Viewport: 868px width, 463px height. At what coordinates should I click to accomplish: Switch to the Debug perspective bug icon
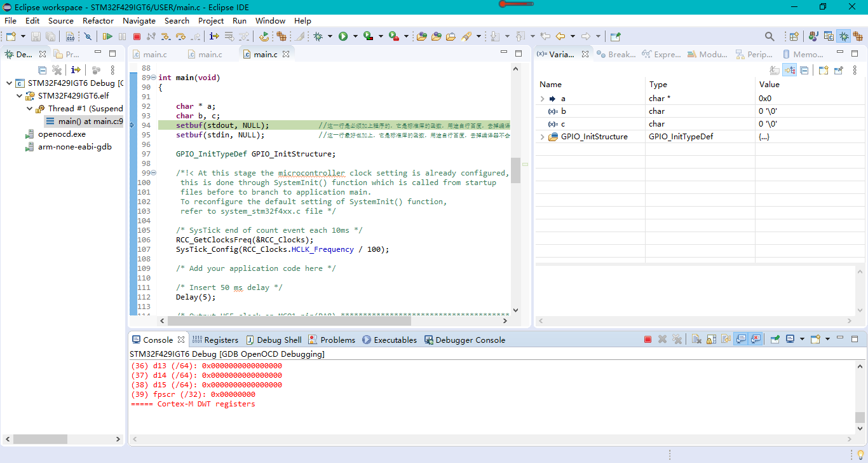point(844,36)
